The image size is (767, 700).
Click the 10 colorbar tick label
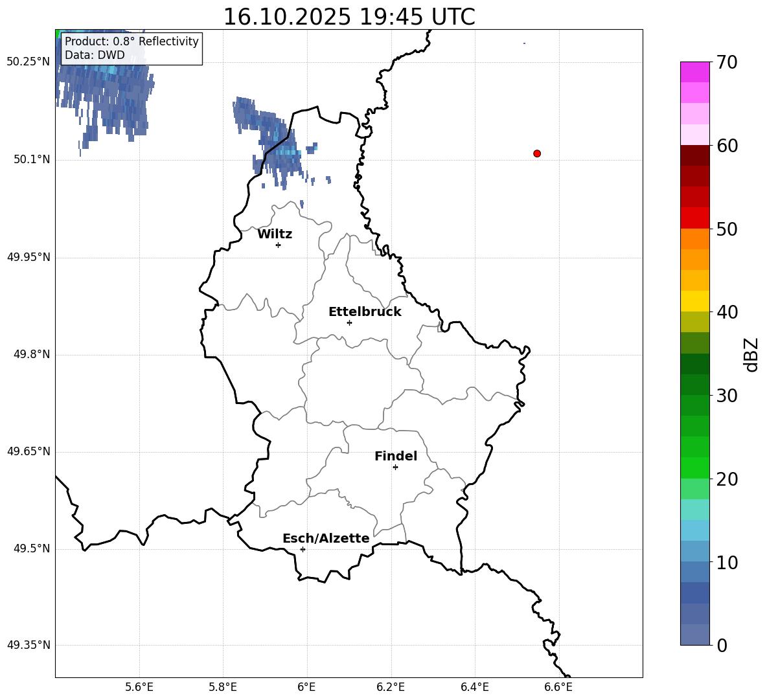tap(727, 562)
